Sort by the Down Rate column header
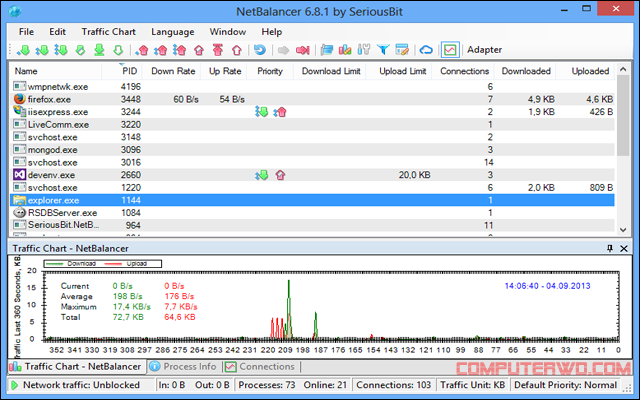Image resolution: width=640 pixels, height=400 pixels. pyautogui.click(x=173, y=71)
